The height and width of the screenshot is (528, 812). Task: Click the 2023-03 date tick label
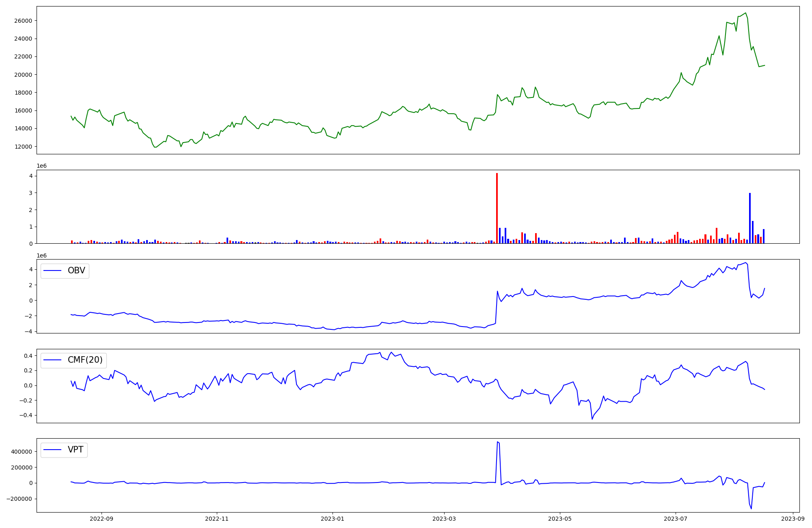(444, 519)
